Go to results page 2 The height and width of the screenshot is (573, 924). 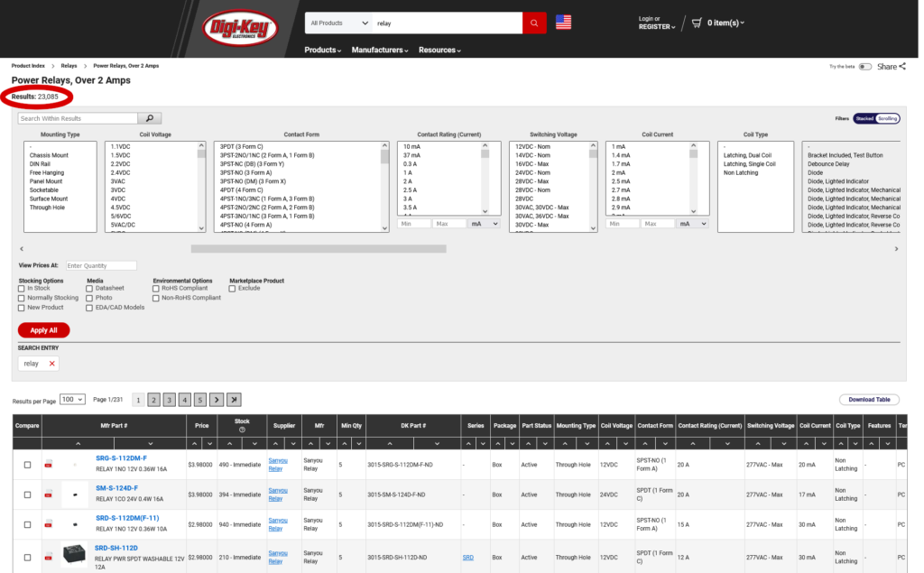[x=153, y=400]
